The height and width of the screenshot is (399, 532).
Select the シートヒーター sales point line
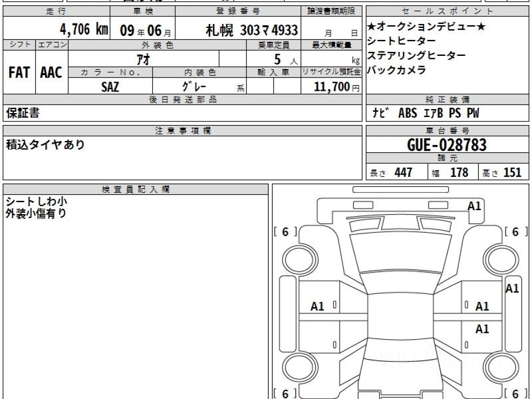401,41
